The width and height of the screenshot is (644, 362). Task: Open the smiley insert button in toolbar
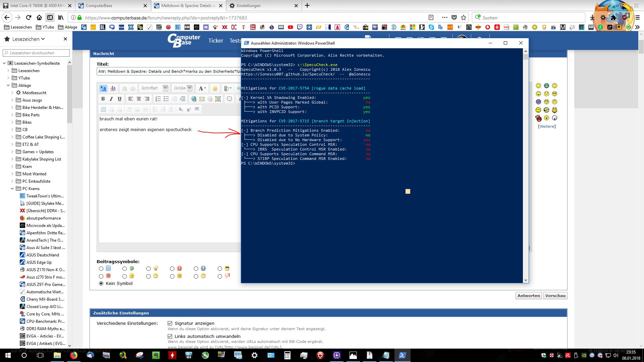[x=215, y=88]
